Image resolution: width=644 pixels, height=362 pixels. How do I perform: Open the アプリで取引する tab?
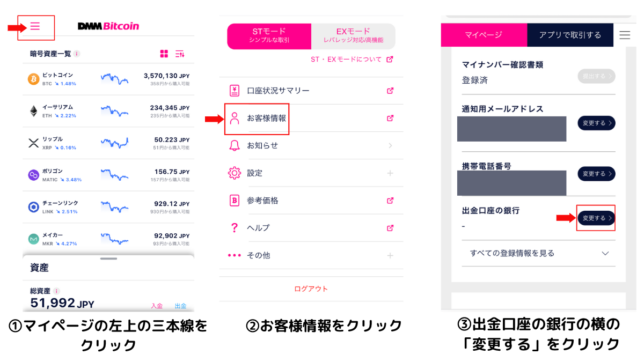pos(570,35)
